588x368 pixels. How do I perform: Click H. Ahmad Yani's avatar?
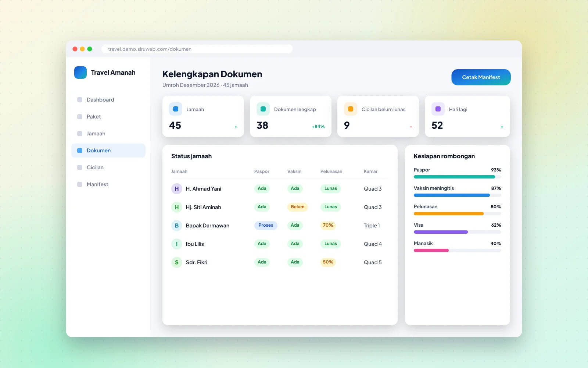177,189
